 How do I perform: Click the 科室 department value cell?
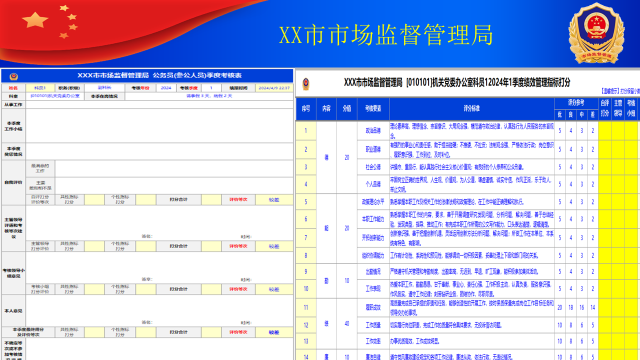(55, 96)
